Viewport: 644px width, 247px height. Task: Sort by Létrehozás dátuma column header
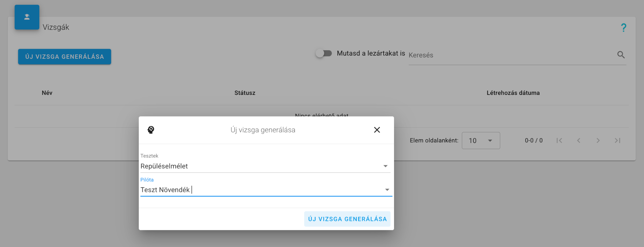click(513, 93)
